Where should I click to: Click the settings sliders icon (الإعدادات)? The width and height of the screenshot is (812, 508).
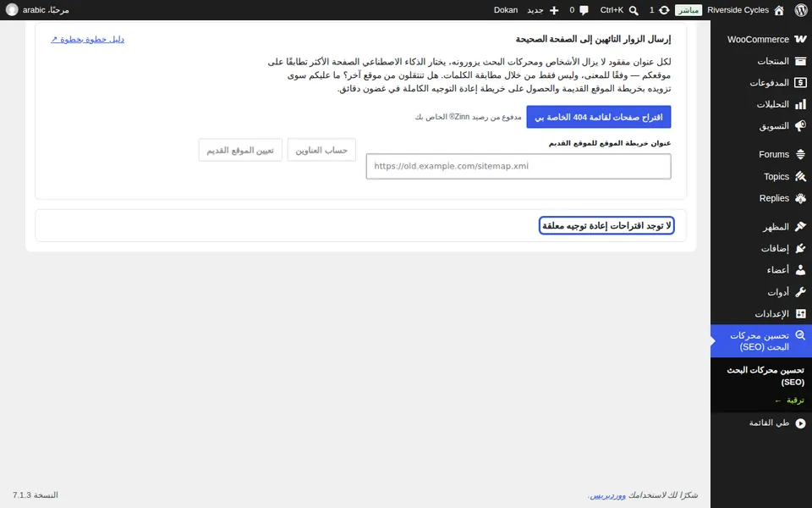800,314
